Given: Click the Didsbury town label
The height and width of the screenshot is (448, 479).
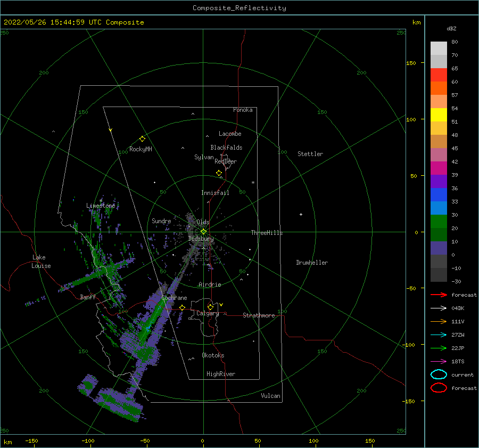Looking at the screenshot, I should tap(201, 239).
